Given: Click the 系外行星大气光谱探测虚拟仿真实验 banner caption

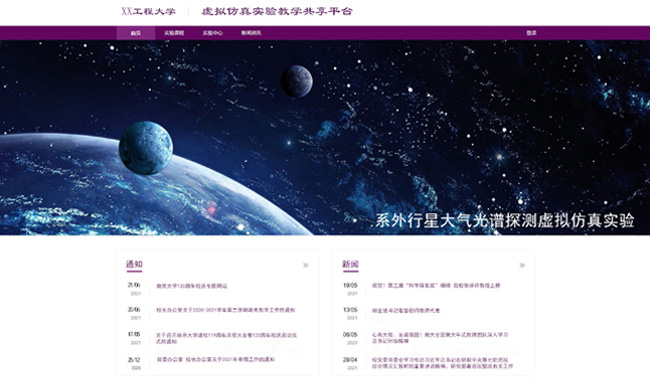Looking at the screenshot, I should pos(504,220).
